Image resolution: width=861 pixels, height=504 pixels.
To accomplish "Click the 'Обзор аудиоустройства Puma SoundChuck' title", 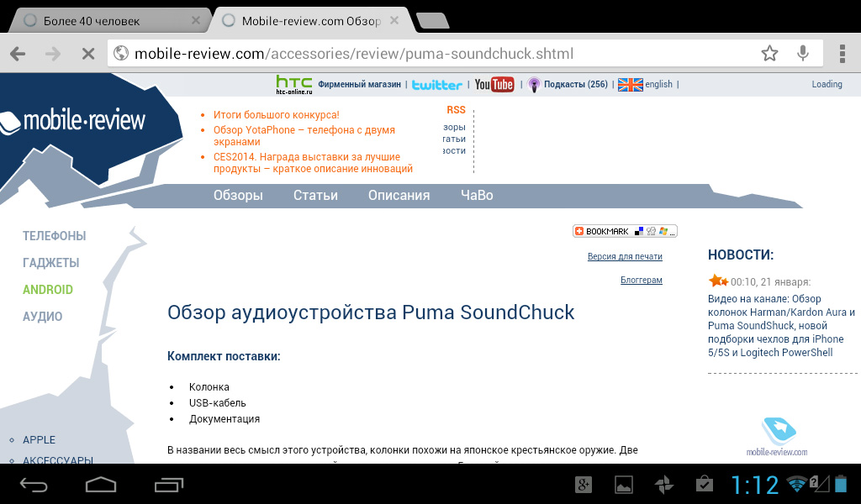I will (x=371, y=312).
